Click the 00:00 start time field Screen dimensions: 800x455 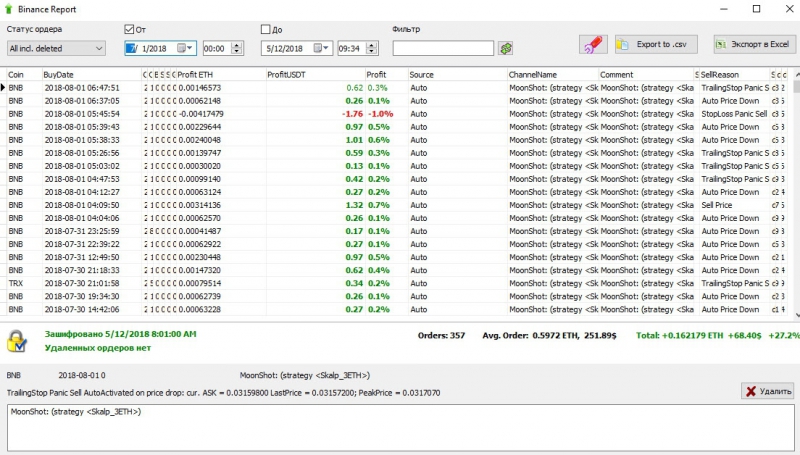[217, 48]
